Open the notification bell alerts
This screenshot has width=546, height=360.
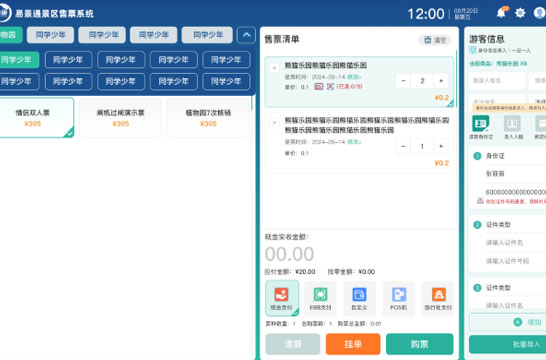[x=501, y=13]
